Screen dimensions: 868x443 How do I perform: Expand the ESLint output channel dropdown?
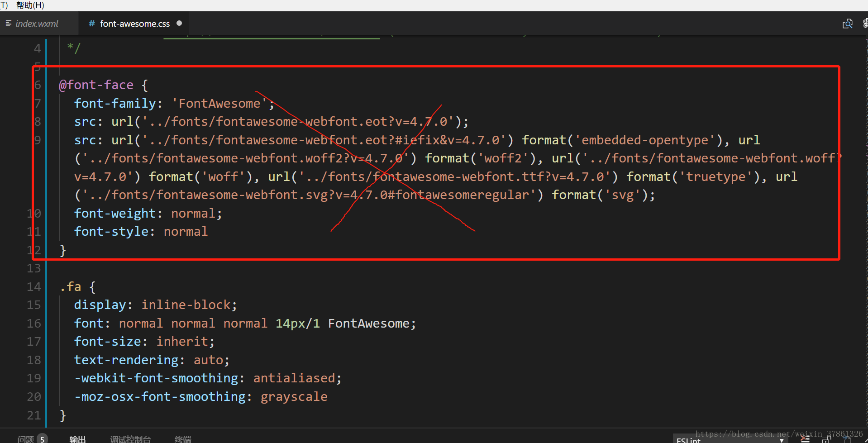(730, 439)
